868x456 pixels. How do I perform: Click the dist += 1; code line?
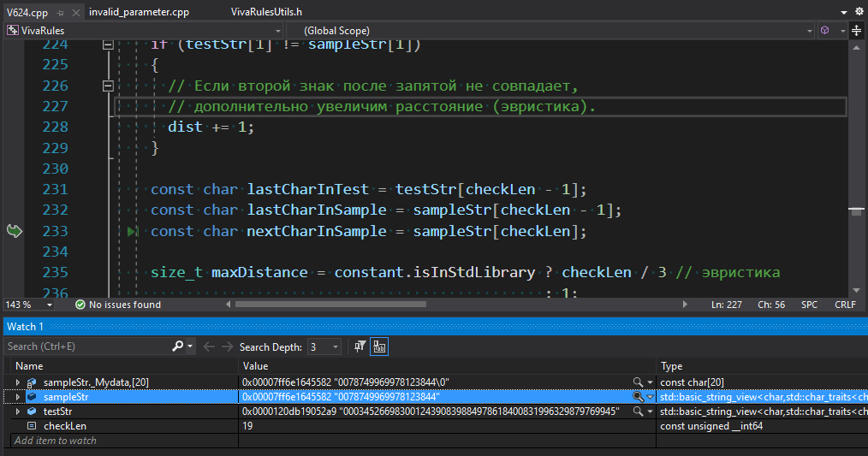pyautogui.click(x=211, y=127)
